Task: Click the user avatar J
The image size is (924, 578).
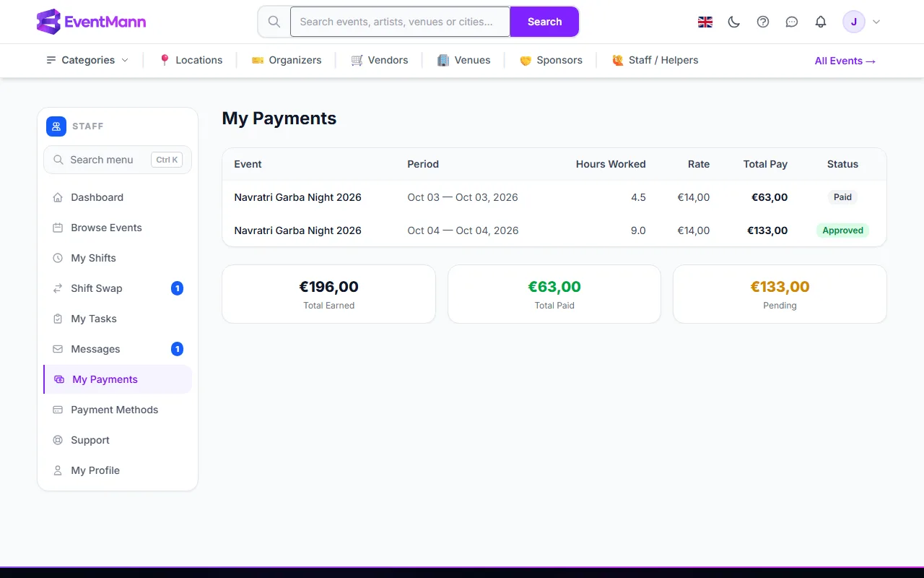Action: pos(854,22)
